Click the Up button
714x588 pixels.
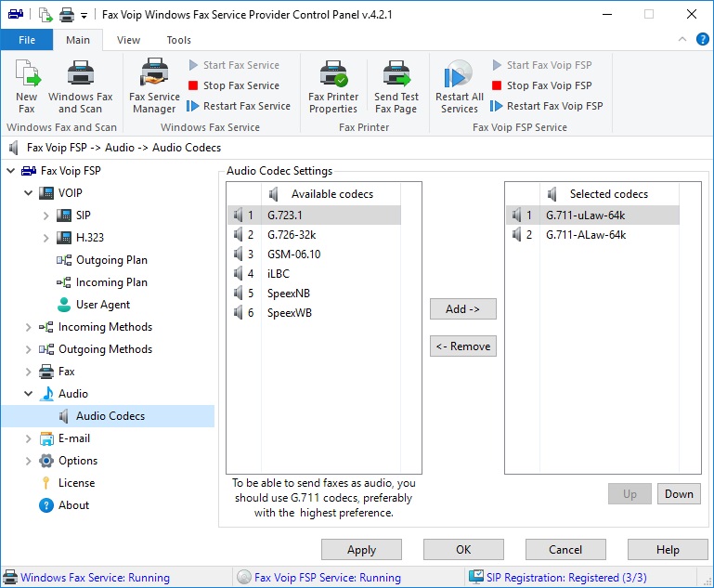pyautogui.click(x=630, y=494)
